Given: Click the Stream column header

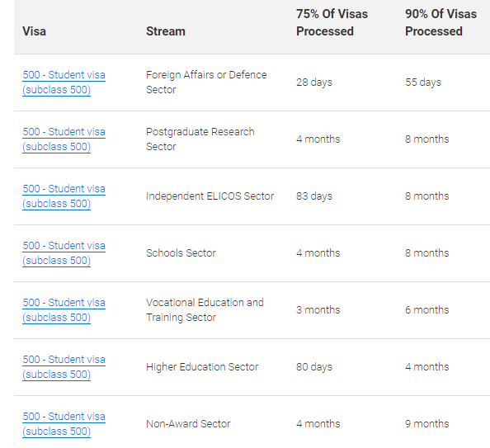Looking at the screenshot, I should (x=166, y=31).
